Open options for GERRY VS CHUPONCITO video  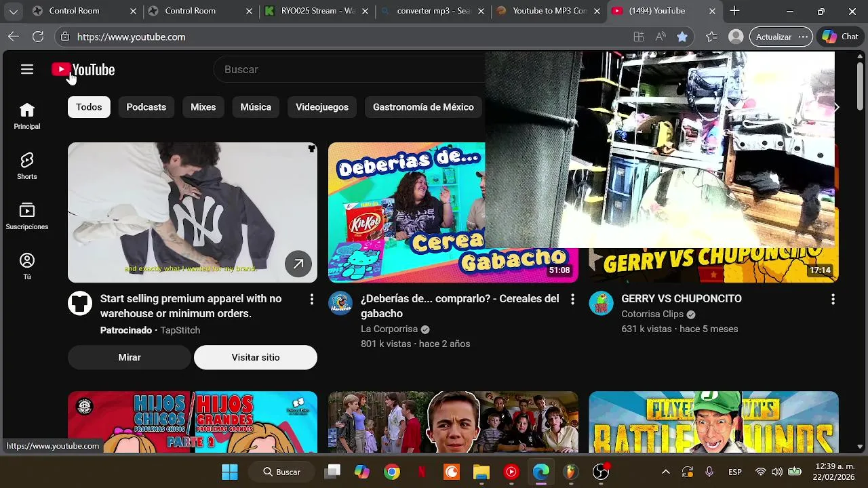[833, 299]
